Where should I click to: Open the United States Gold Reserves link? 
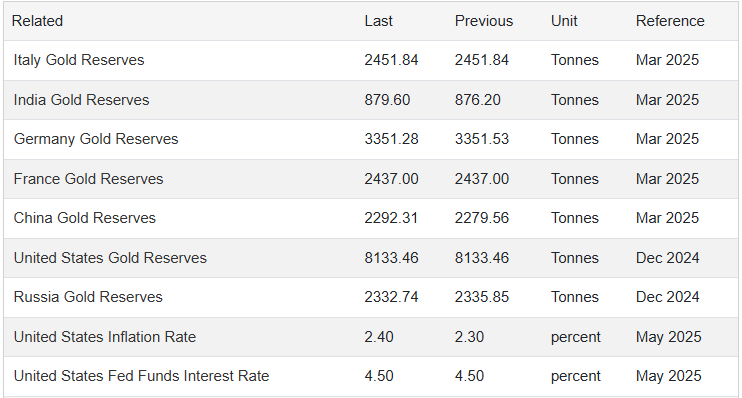(110, 258)
